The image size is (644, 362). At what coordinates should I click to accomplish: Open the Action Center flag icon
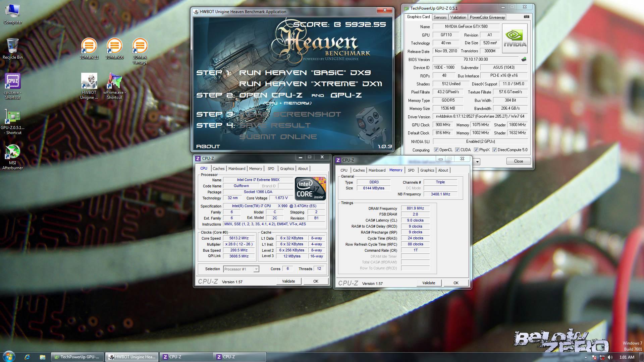pyautogui.click(x=594, y=357)
